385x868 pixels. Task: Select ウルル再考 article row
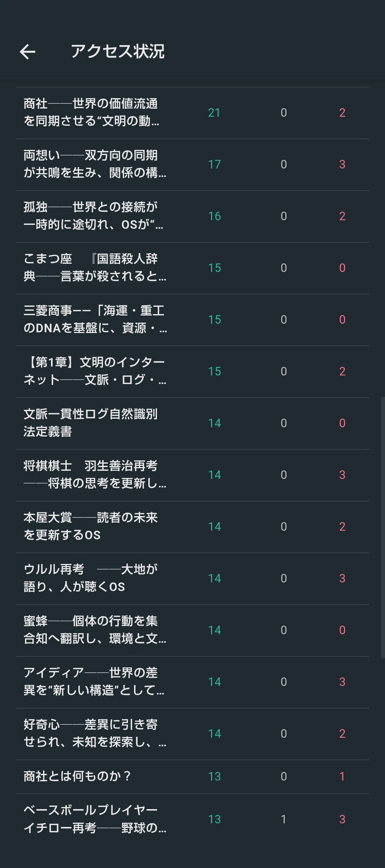tap(192, 579)
